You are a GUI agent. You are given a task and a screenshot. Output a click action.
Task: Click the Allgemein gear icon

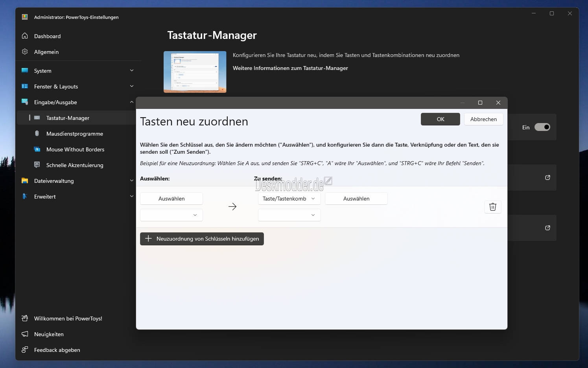(x=25, y=52)
